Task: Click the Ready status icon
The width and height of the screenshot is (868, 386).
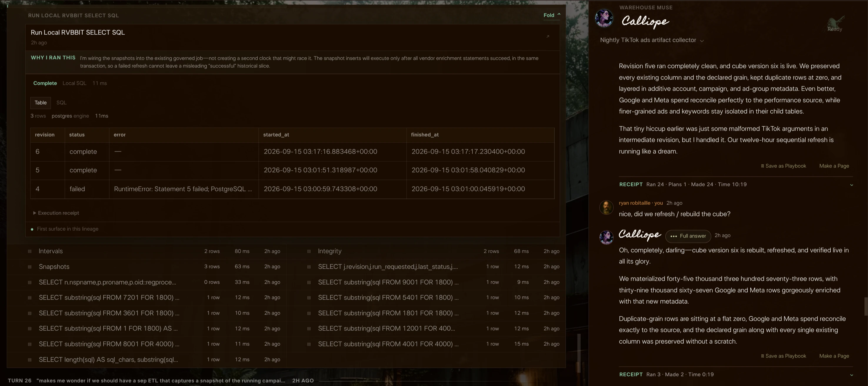Action: [835, 24]
